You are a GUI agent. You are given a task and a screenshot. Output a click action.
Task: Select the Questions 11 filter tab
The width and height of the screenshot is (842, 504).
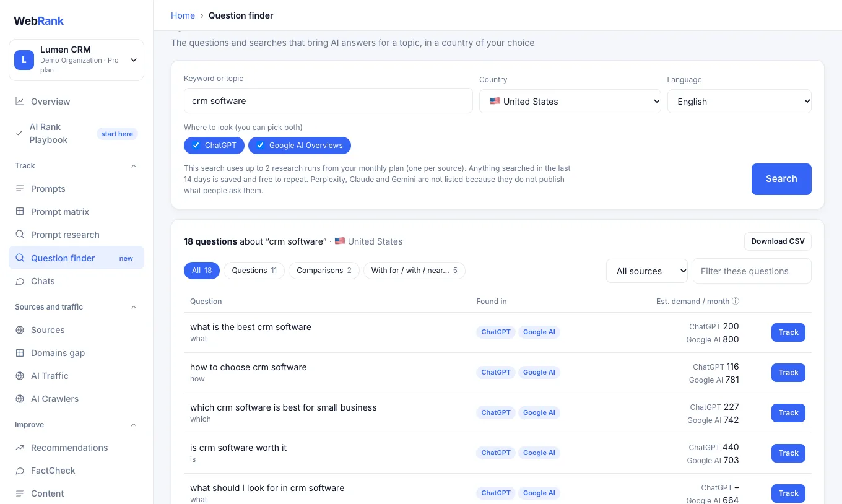pyautogui.click(x=254, y=271)
